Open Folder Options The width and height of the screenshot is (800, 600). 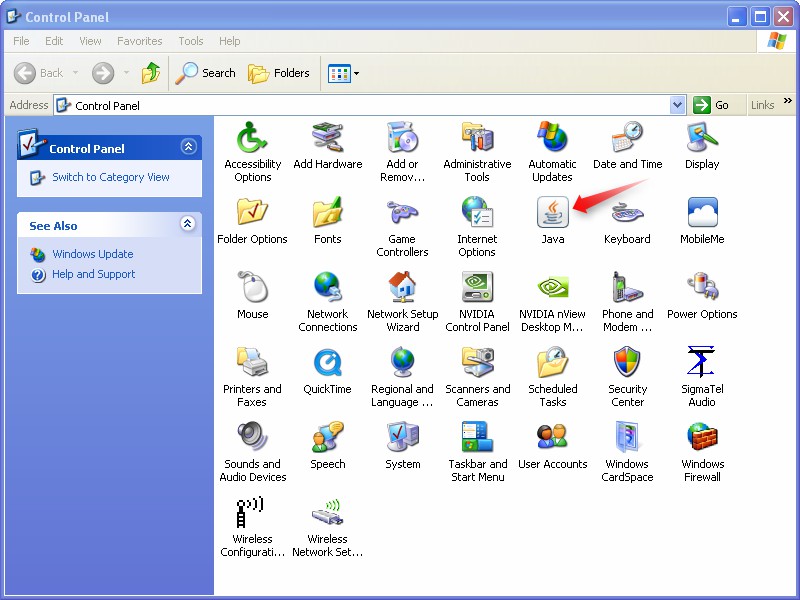(x=252, y=213)
